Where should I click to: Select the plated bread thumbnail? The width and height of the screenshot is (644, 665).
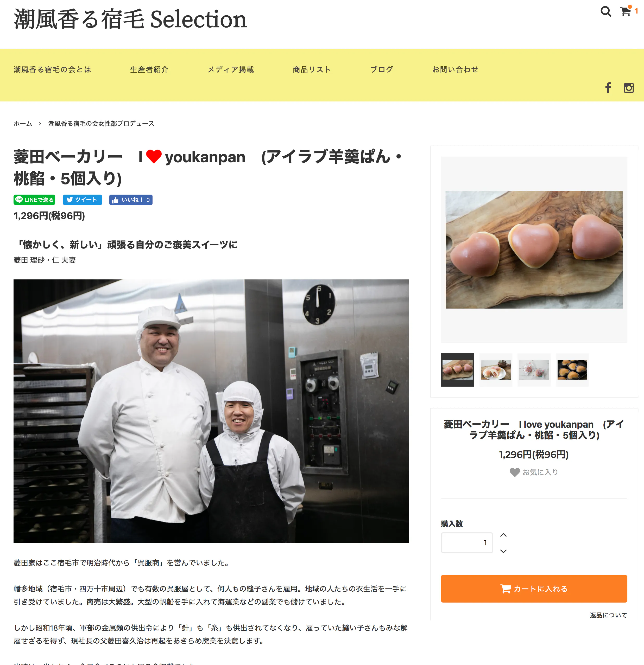pos(496,370)
